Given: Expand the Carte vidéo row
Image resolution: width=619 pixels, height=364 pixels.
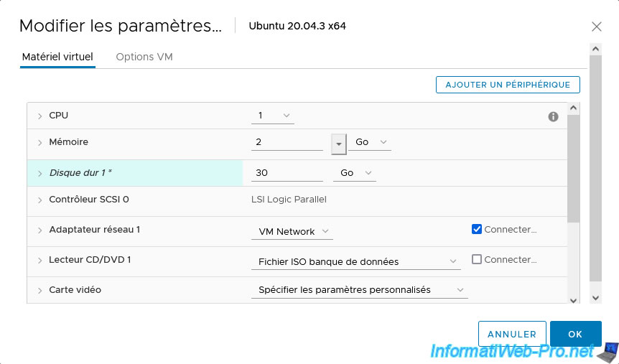Looking at the screenshot, I should [x=40, y=291].
